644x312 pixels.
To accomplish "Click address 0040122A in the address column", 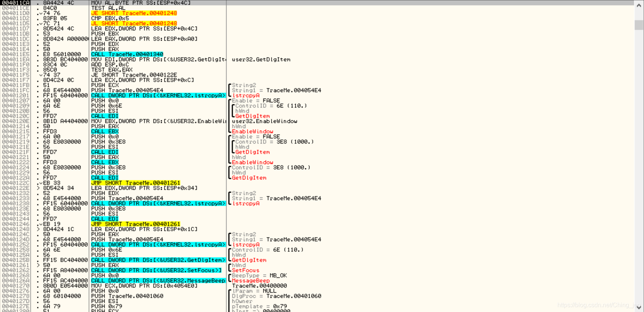I will 15,178.
